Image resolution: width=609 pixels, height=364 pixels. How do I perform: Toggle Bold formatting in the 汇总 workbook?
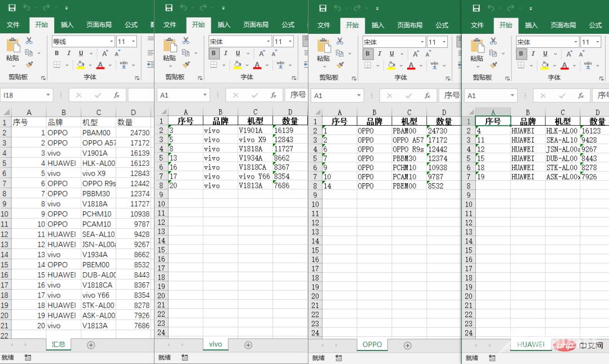click(56, 52)
